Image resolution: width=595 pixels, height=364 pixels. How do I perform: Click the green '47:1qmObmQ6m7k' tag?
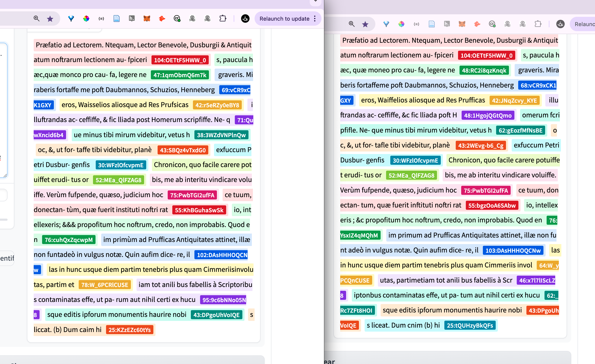coord(180,75)
